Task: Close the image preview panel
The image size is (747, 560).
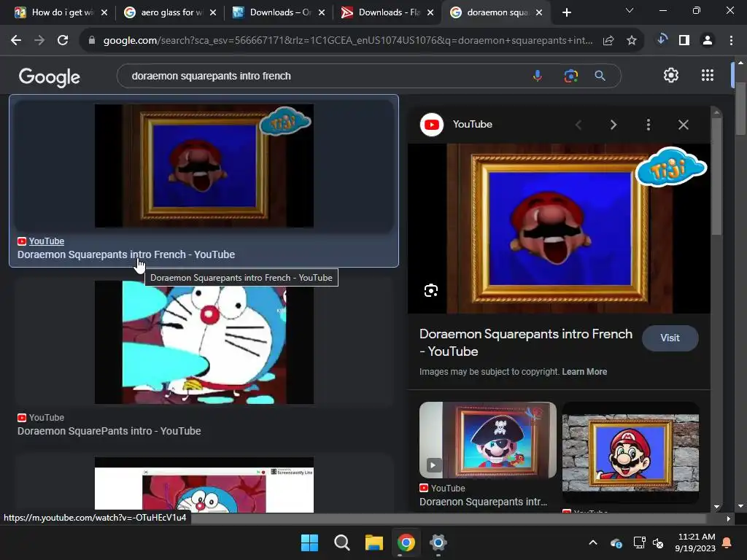Action: [x=683, y=125]
